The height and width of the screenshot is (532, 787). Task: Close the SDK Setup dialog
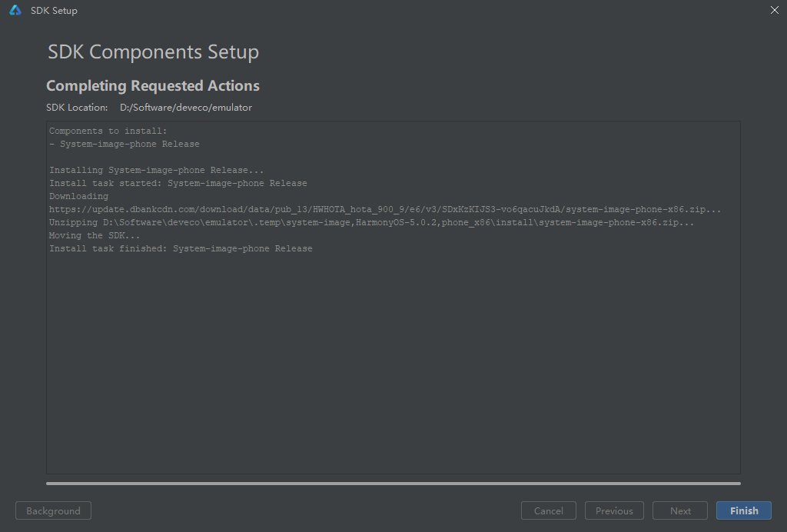click(x=775, y=10)
